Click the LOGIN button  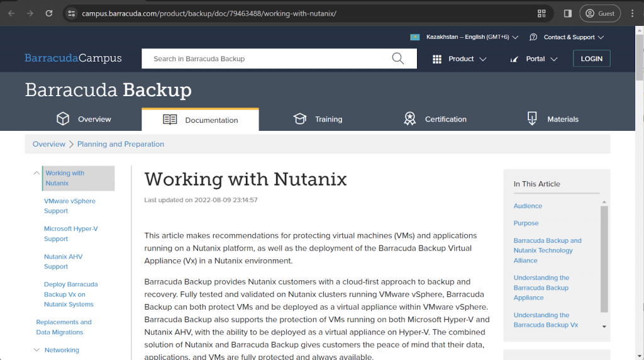pos(591,59)
